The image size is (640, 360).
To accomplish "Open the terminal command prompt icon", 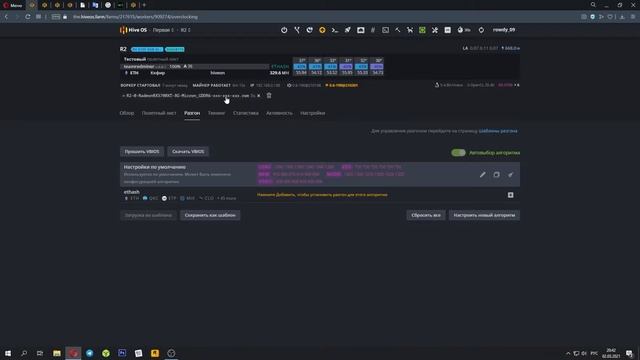I will pos(335,30).
